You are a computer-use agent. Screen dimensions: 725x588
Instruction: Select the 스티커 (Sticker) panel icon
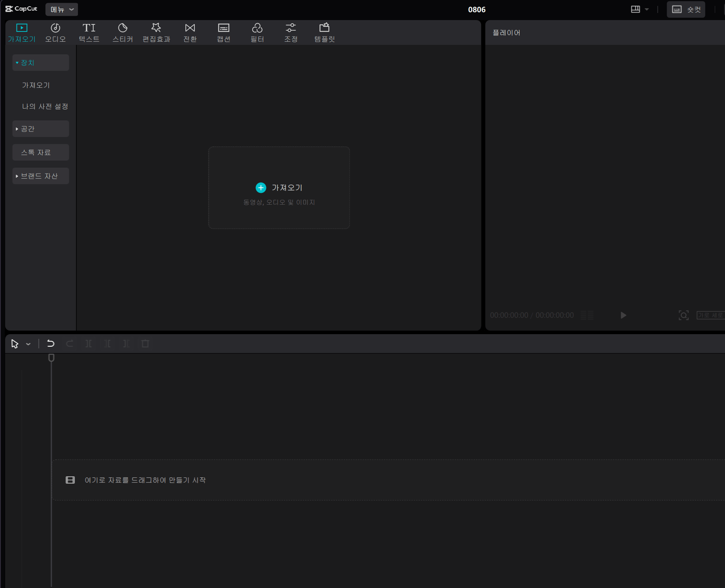pos(122,32)
